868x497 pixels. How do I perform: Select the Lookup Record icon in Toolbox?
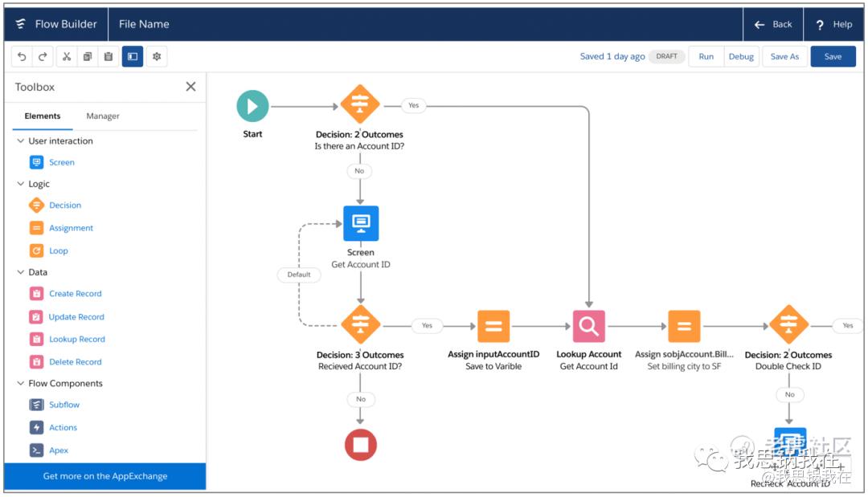[x=36, y=339]
